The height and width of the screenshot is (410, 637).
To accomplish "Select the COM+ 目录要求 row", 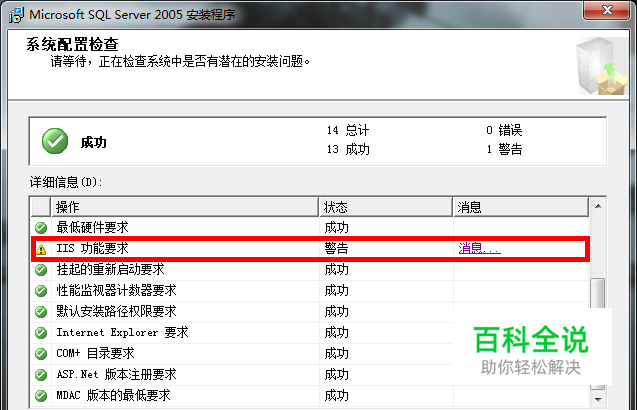I will 310,354.
